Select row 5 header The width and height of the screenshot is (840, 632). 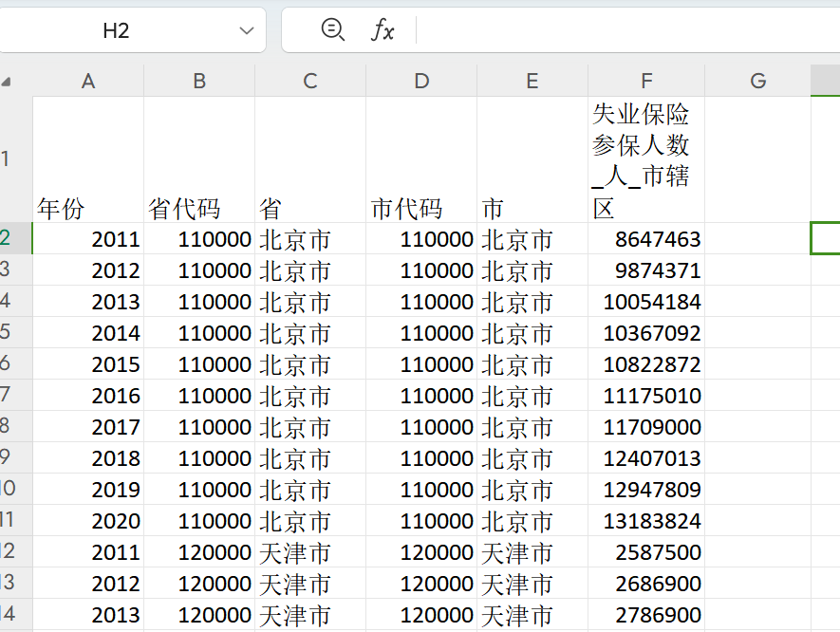[x=16, y=332]
